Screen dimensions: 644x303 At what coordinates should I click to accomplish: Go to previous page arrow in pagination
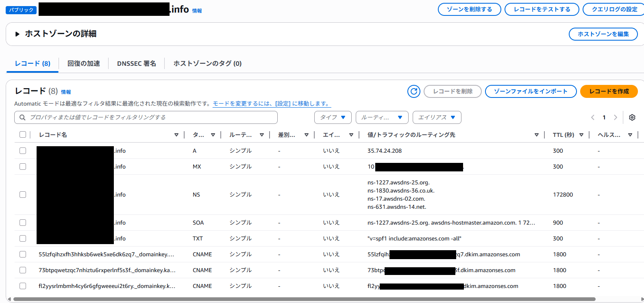593,117
